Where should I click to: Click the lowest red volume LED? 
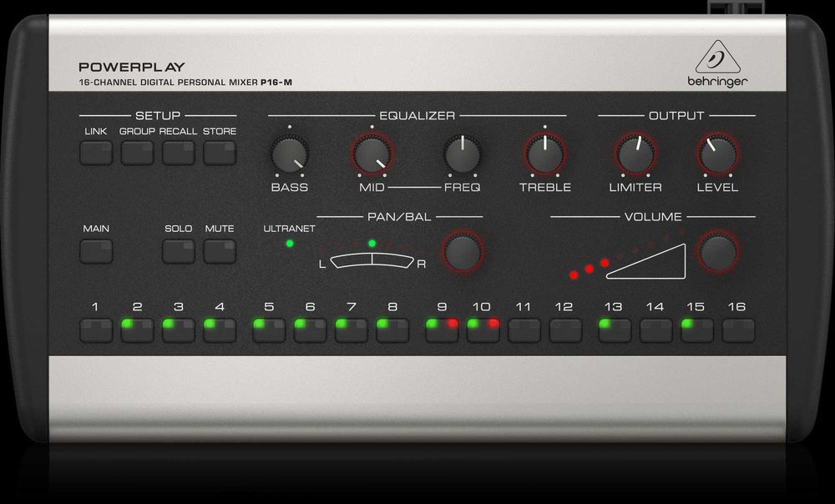point(574,275)
